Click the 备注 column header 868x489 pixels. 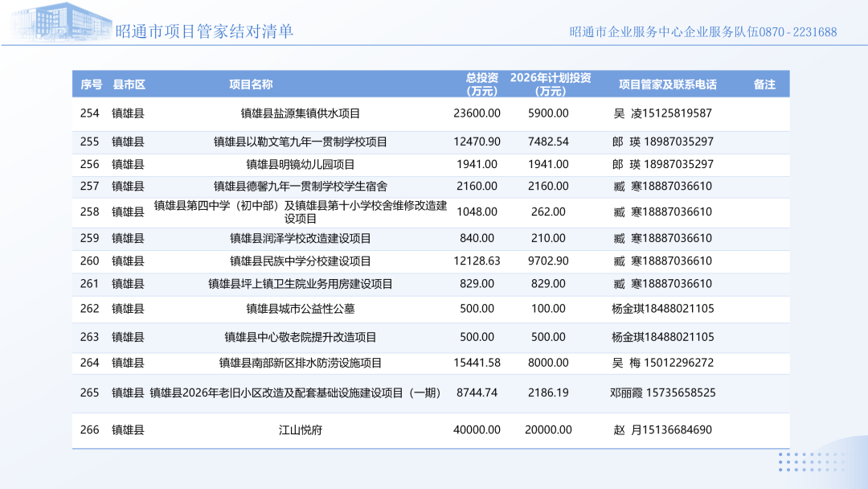764,84
